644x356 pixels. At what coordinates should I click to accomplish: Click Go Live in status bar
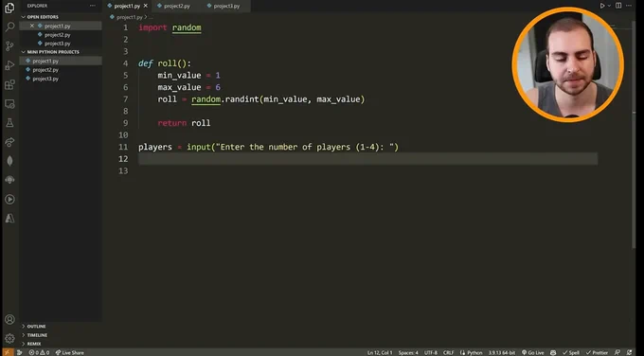[x=532, y=352]
